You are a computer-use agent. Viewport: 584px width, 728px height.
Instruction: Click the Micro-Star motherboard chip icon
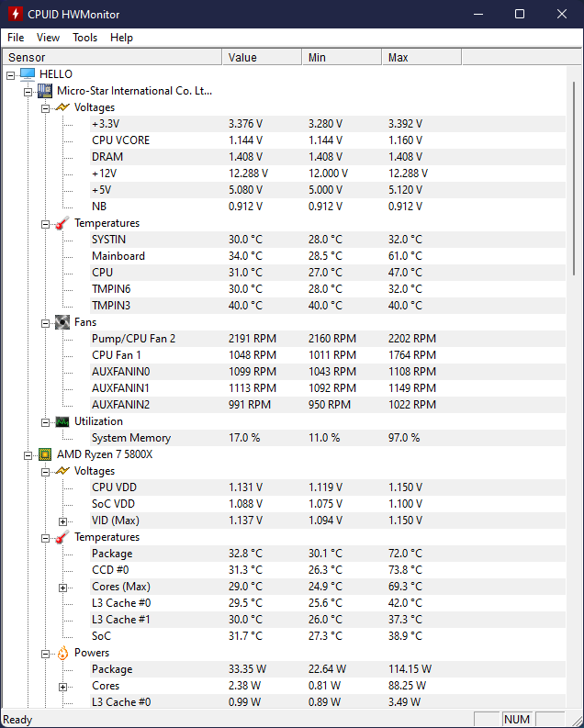point(45,91)
